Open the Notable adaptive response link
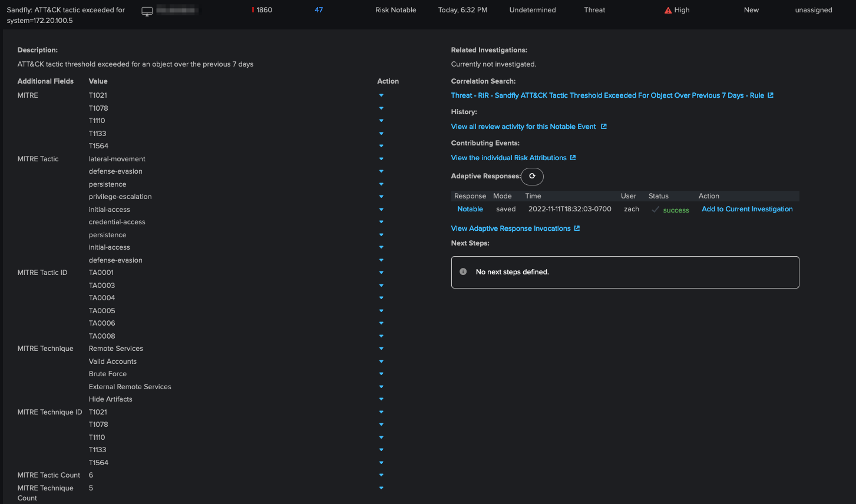This screenshot has width=856, height=504. [x=470, y=209]
